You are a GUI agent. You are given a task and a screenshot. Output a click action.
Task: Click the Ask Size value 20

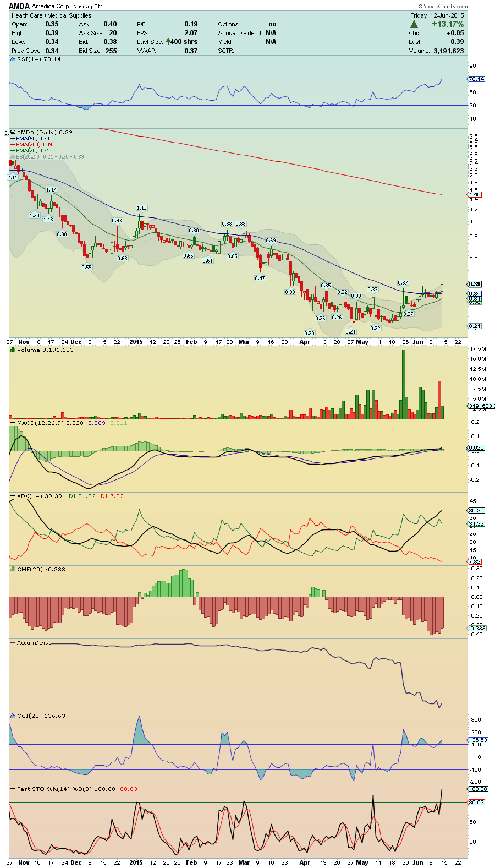click(113, 33)
